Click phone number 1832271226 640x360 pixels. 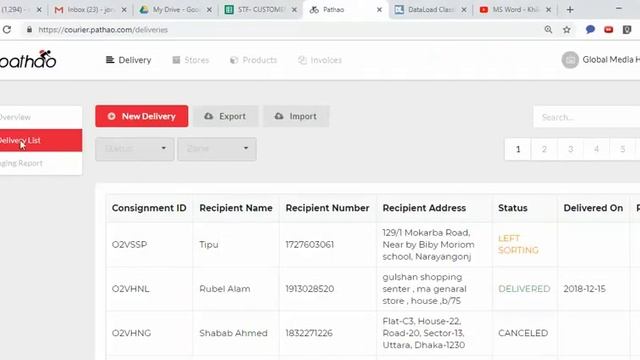[309, 333]
